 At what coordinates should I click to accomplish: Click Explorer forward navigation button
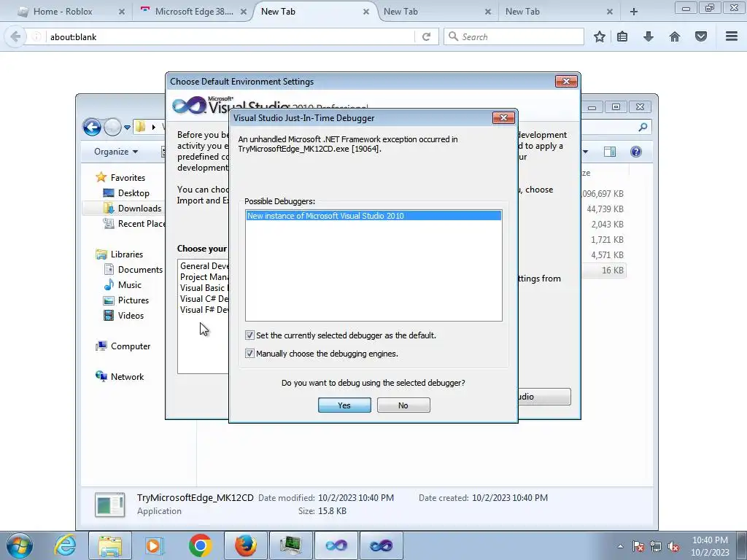(113, 127)
